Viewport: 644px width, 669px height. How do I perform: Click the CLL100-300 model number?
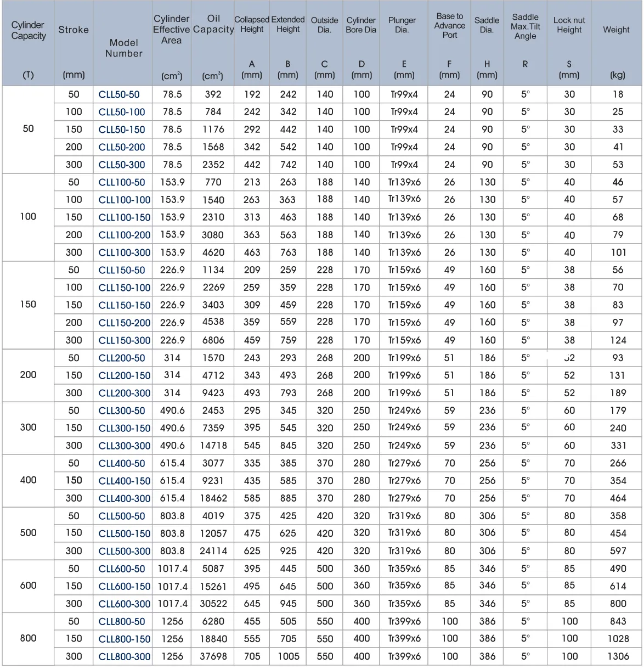[x=124, y=252]
